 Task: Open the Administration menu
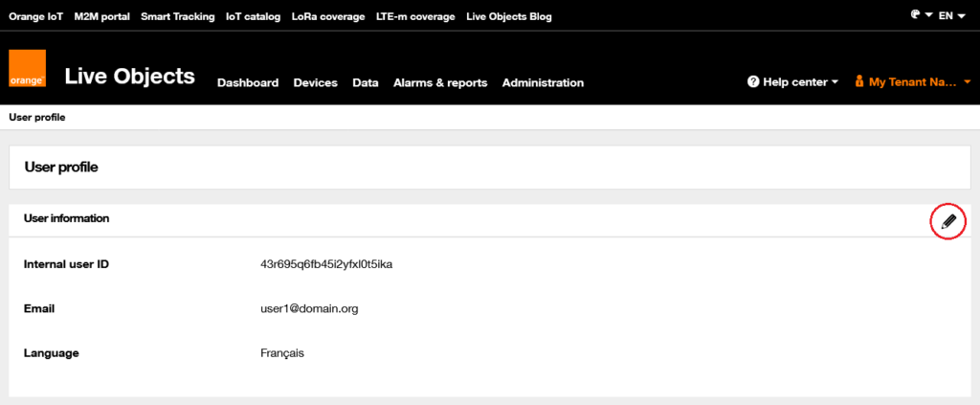coord(544,82)
